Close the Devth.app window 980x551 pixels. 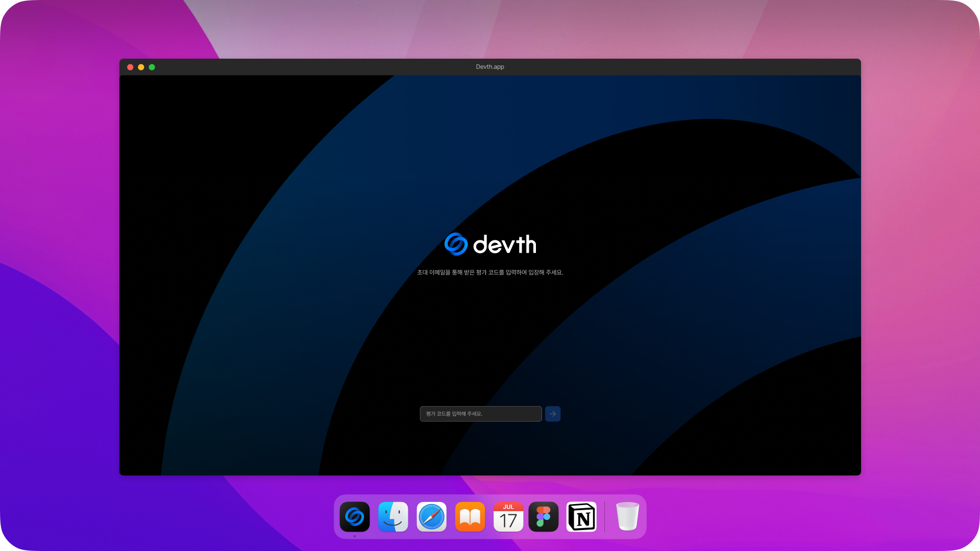(130, 67)
